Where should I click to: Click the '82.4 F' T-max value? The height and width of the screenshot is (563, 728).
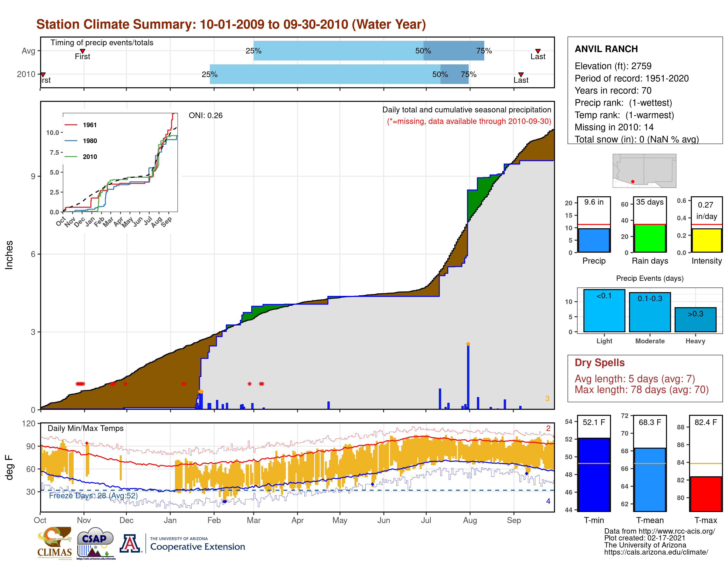(x=706, y=422)
